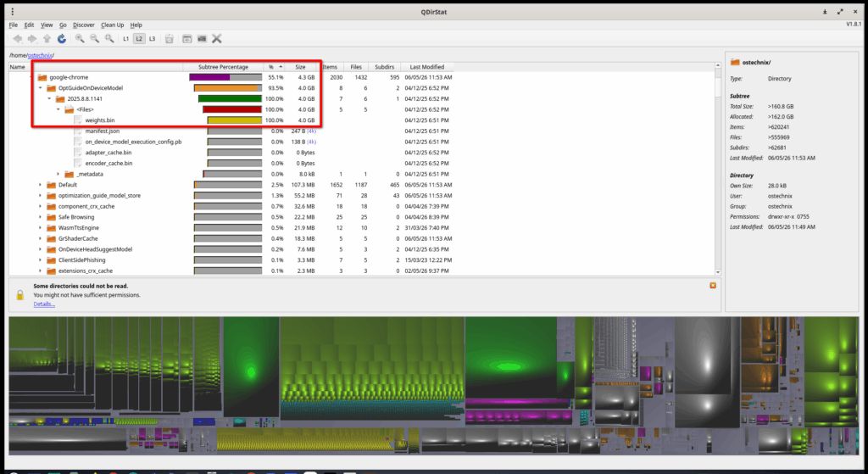The image size is (868, 474).
Task: Expand the _metadata folder
Action: (58, 174)
